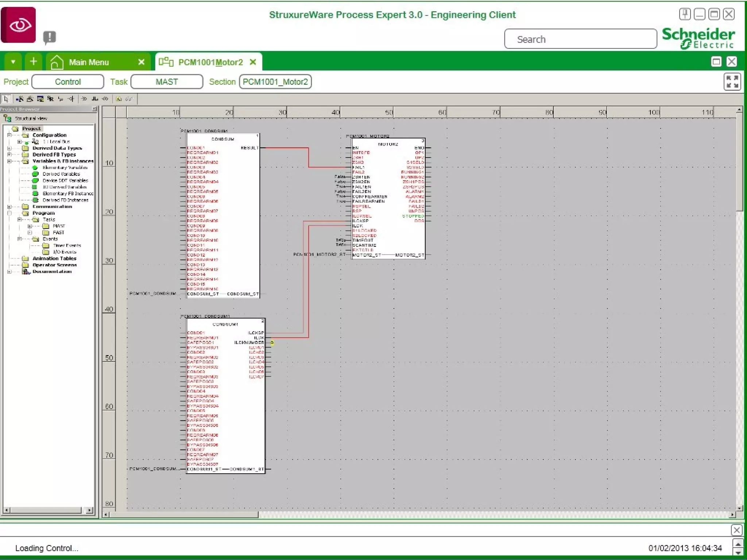Viewport: 747px width, 560px height.
Task: Click the MAST task button
Action: click(167, 82)
